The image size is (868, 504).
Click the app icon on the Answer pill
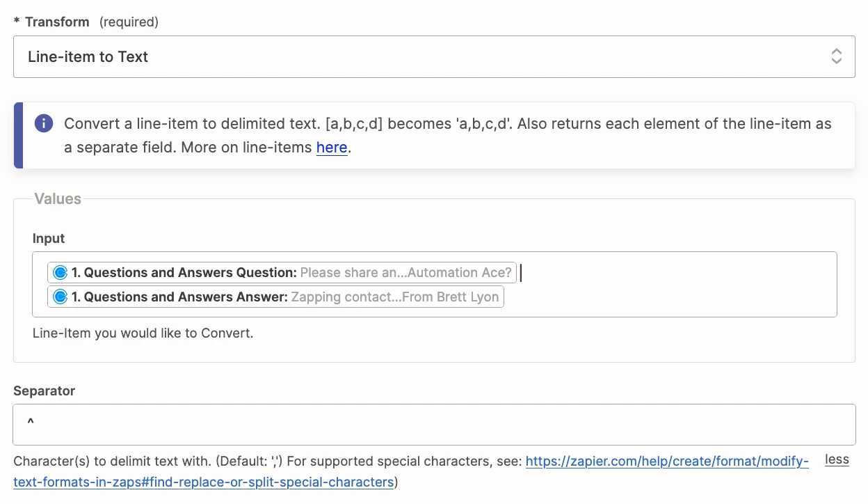[x=61, y=297]
